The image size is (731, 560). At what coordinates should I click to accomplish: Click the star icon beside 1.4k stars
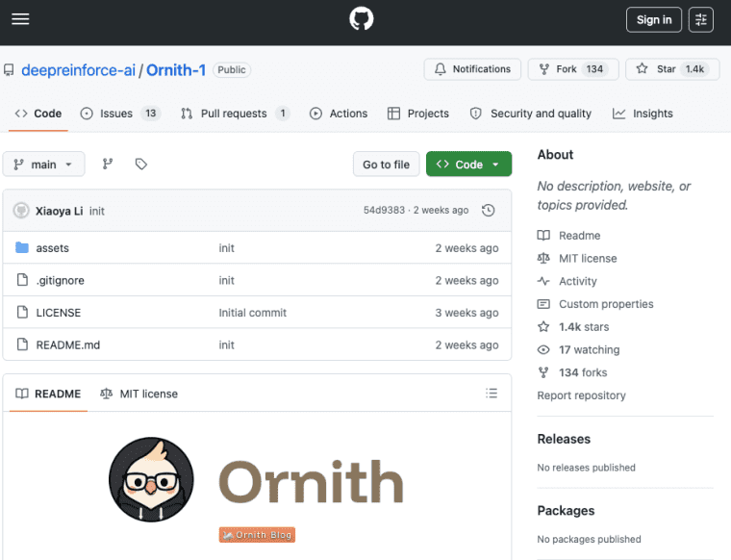(543, 326)
